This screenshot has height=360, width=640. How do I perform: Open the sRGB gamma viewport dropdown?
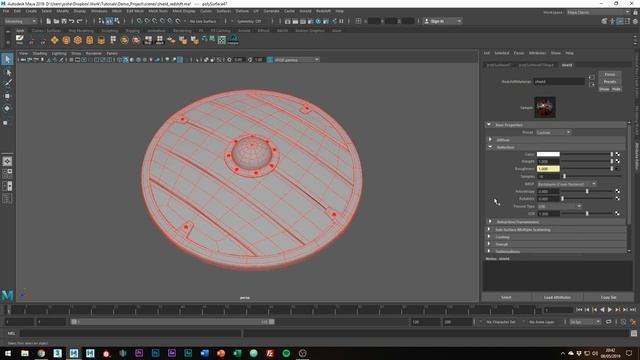click(296, 60)
